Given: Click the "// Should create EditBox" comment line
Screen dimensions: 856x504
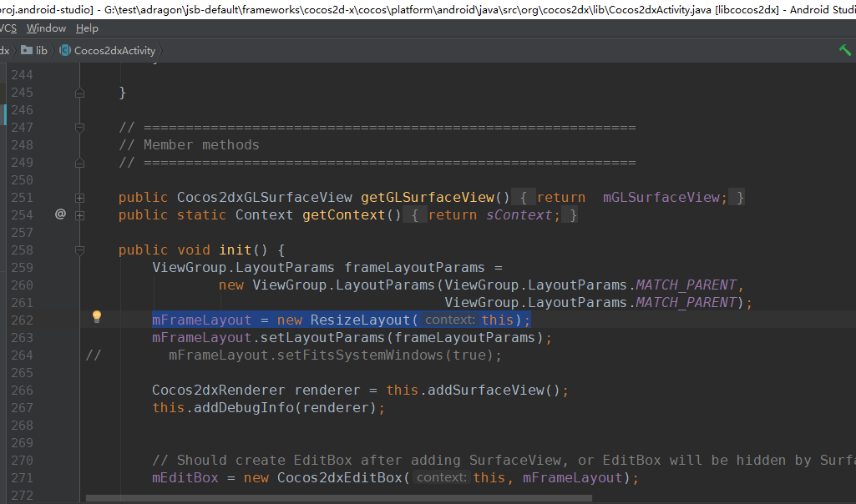Looking at the screenshot, I should tap(504, 461).
